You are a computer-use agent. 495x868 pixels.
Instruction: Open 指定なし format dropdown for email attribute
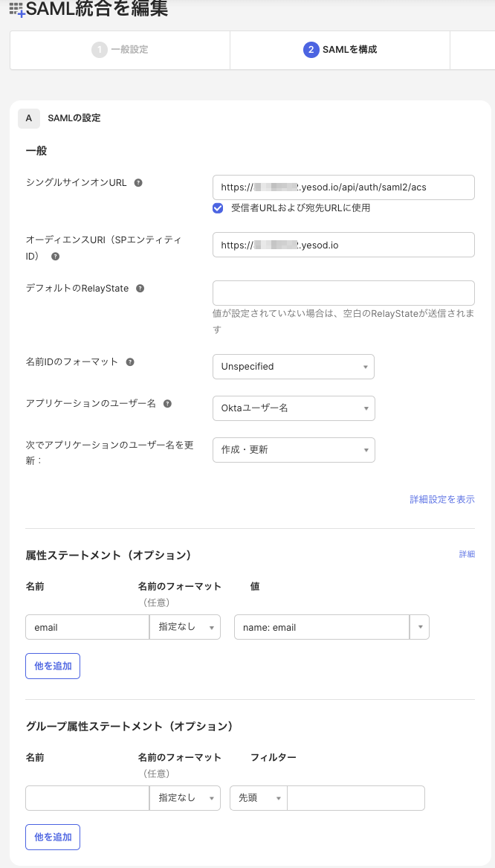pyautogui.click(x=185, y=627)
